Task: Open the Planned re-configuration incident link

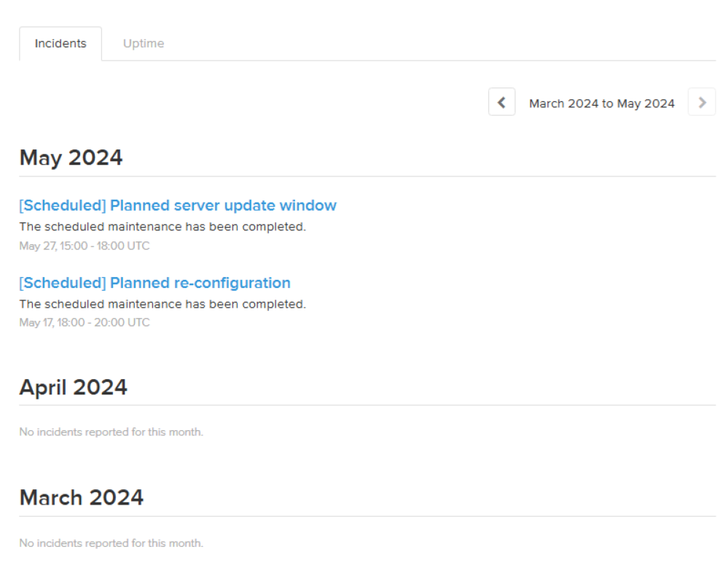Action: tap(154, 283)
